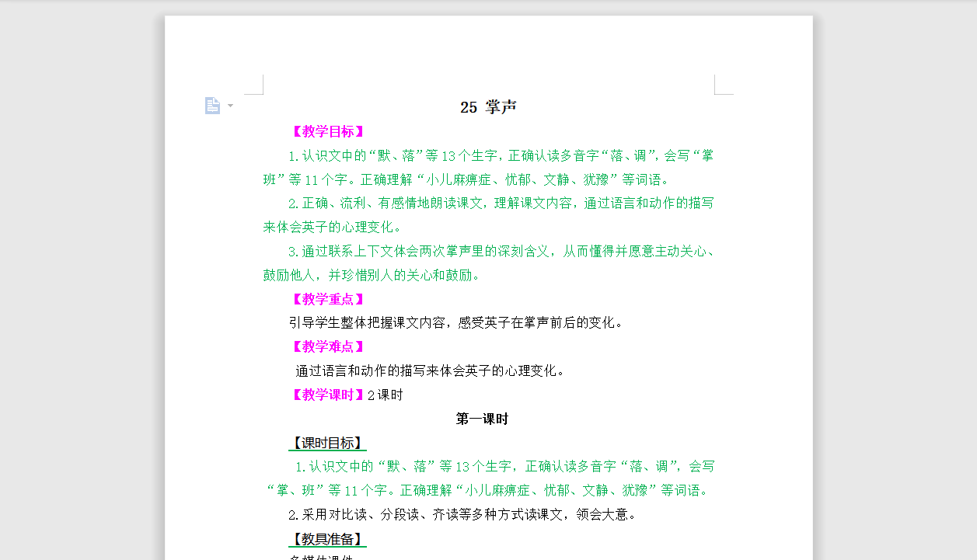Click the 【教学难点】 heading
This screenshot has height=560, width=977.
[x=327, y=346]
